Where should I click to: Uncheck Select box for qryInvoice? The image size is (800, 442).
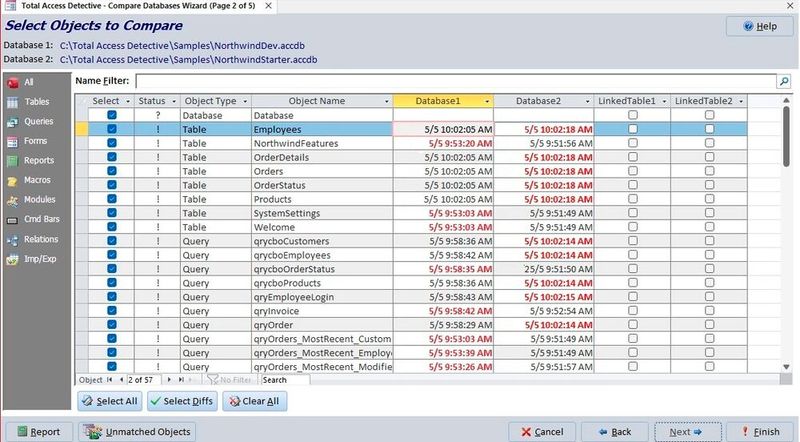point(112,310)
